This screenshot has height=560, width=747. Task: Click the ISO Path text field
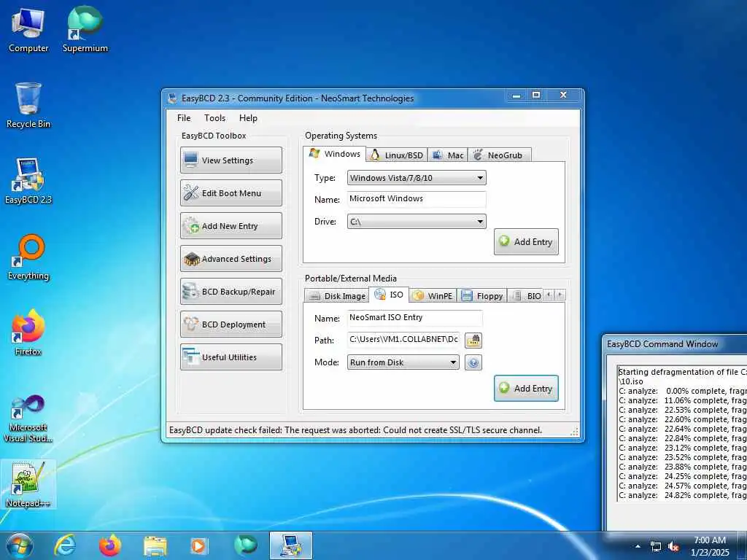click(403, 340)
